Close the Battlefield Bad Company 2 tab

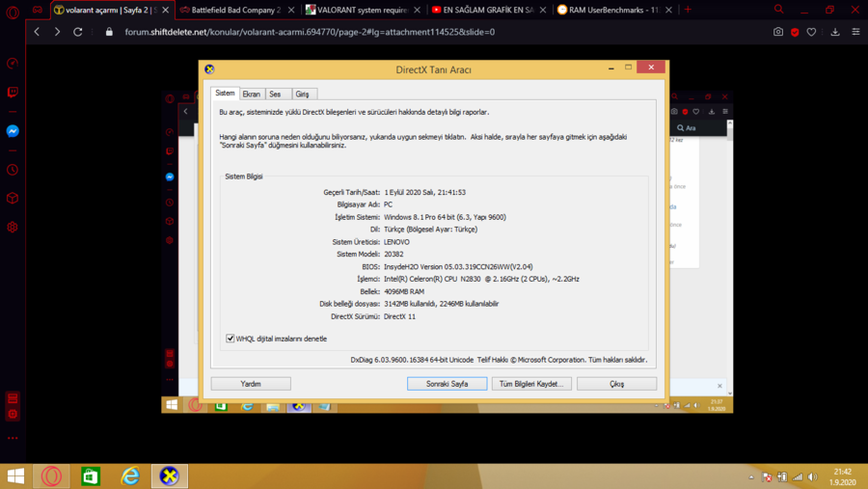(x=291, y=10)
